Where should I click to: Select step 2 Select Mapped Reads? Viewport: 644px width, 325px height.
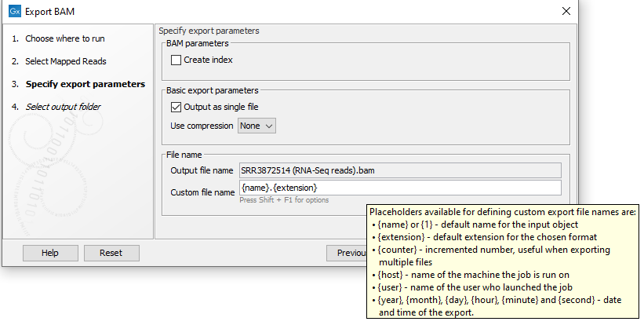[x=65, y=61]
